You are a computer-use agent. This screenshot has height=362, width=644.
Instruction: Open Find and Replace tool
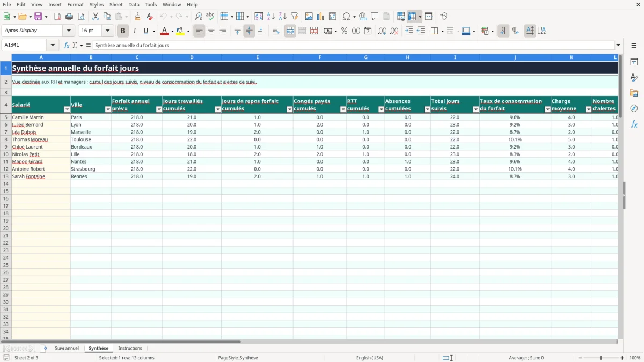click(199, 17)
